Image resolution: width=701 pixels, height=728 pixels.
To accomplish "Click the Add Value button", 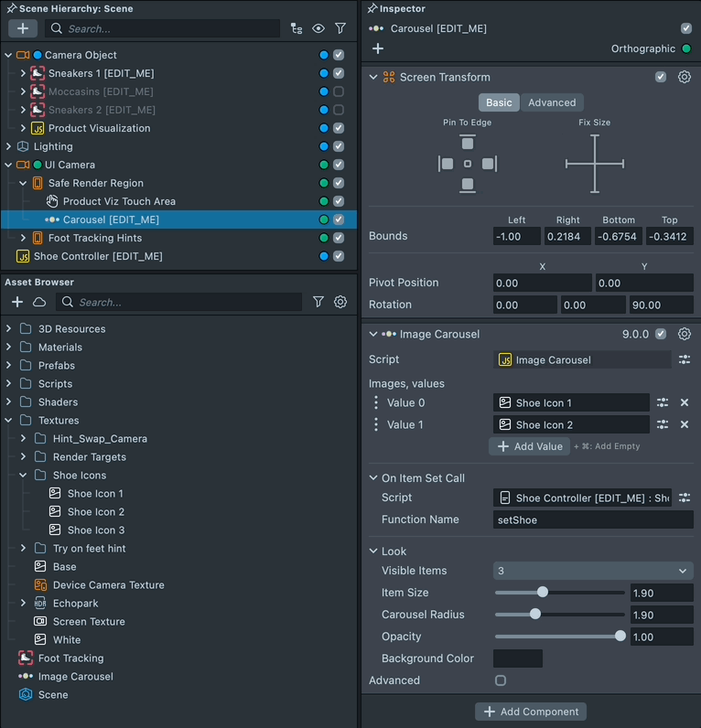I will click(x=529, y=446).
